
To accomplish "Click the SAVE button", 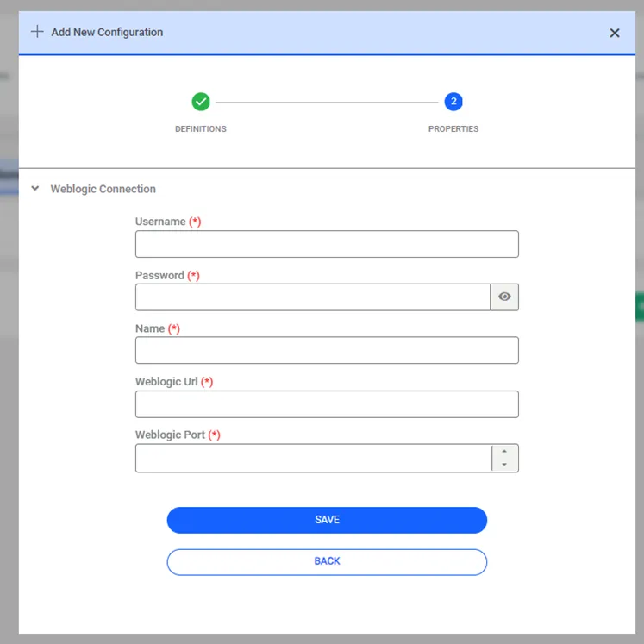I will click(327, 520).
